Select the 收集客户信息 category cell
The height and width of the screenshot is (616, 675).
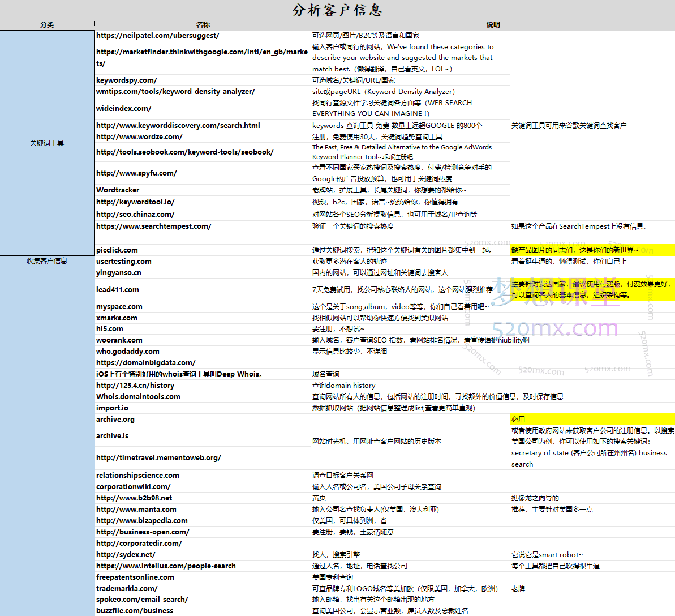pyautogui.click(x=48, y=261)
